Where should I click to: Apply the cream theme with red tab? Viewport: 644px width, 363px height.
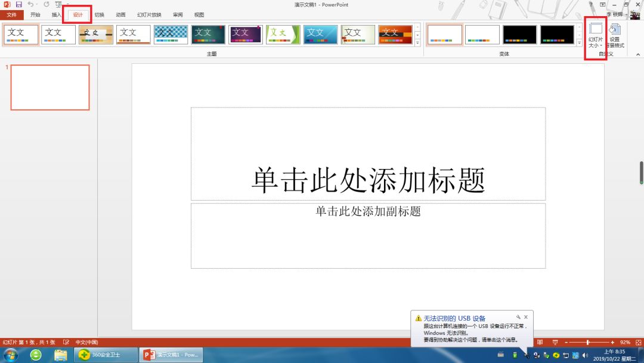point(358,35)
